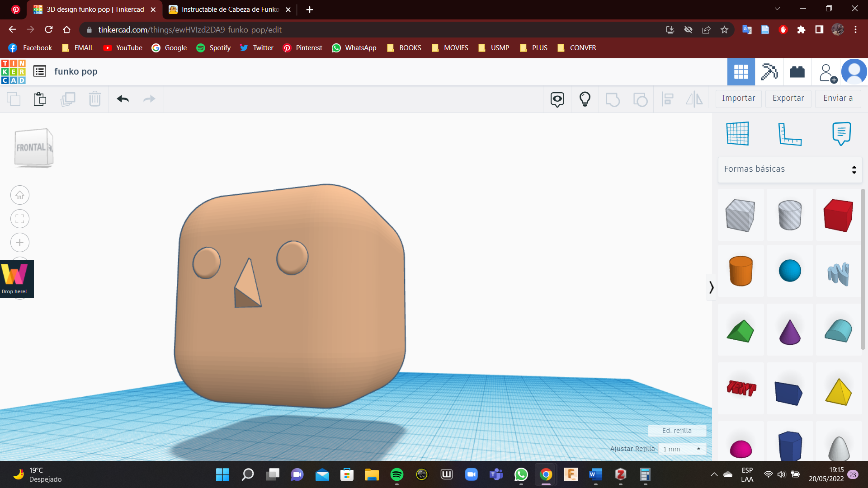The height and width of the screenshot is (488, 868).
Task: Click the Home view icon
Action: (20, 195)
